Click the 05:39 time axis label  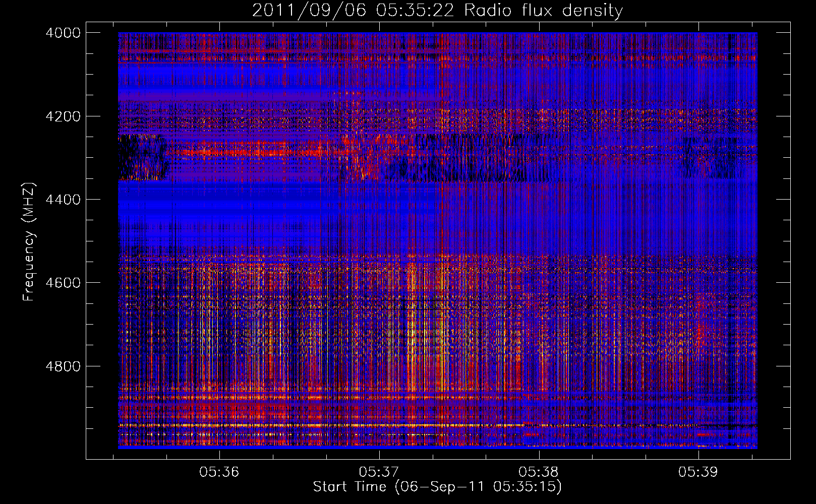[x=698, y=472]
